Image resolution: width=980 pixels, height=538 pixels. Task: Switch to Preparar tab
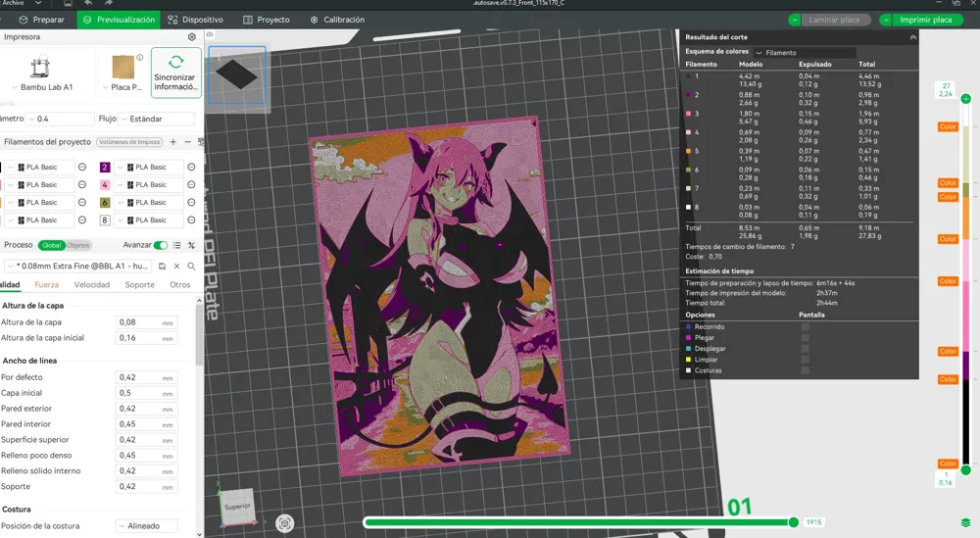coord(42,20)
